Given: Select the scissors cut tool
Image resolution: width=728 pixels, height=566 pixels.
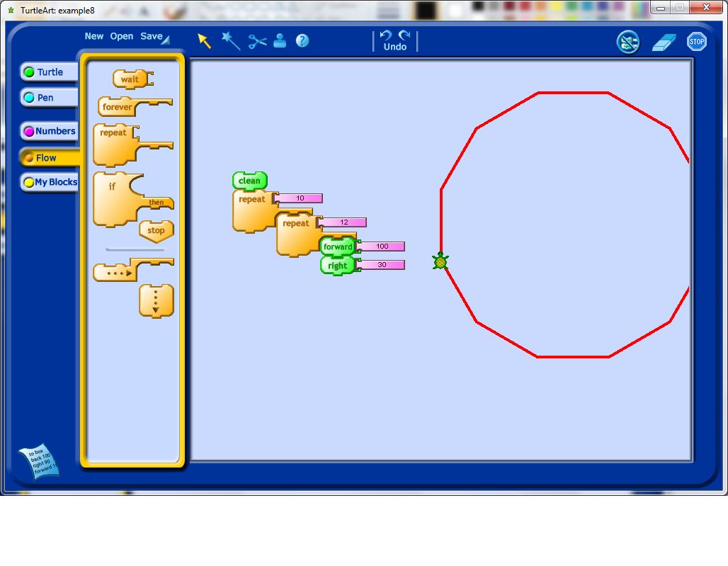Looking at the screenshot, I should click(x=257, y=42).
